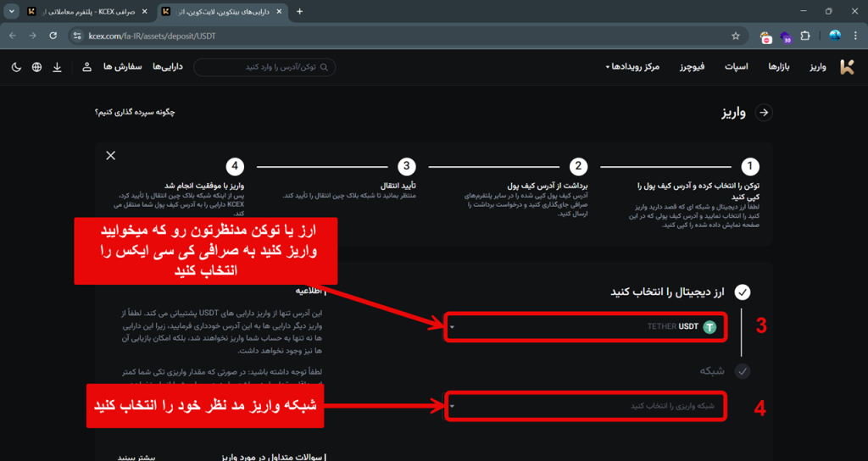Click checkmark next to شبکه

pyautogui.click(x=743, y=371)
